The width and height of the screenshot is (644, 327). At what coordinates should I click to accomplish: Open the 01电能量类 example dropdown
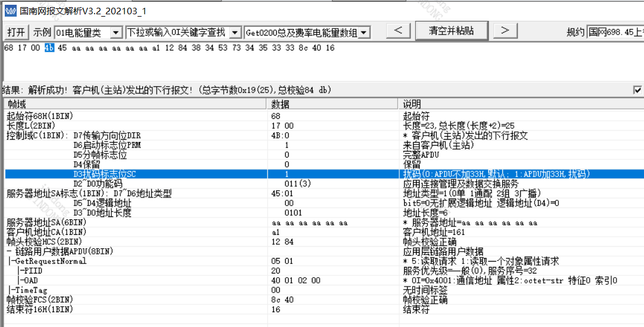point(116,33)
